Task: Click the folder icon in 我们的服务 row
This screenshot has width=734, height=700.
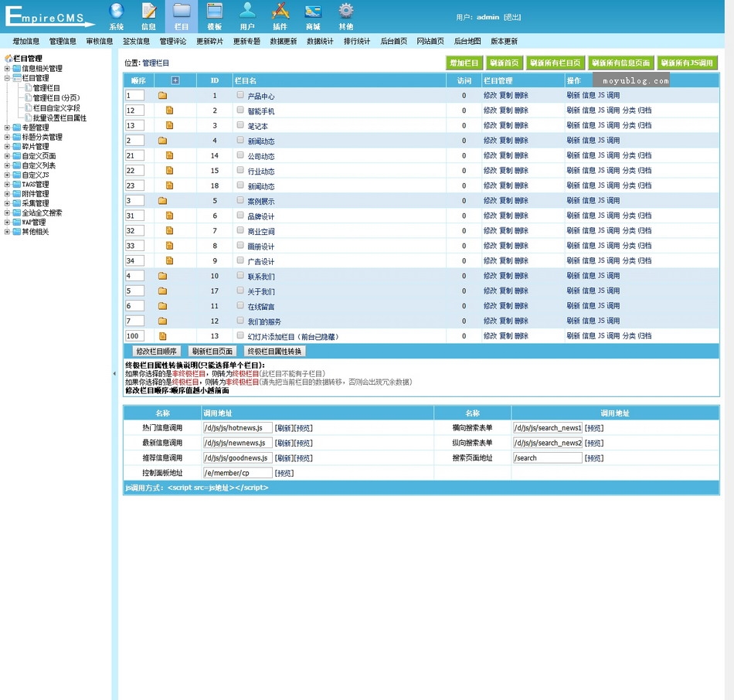Action: [x=162, y=321]
